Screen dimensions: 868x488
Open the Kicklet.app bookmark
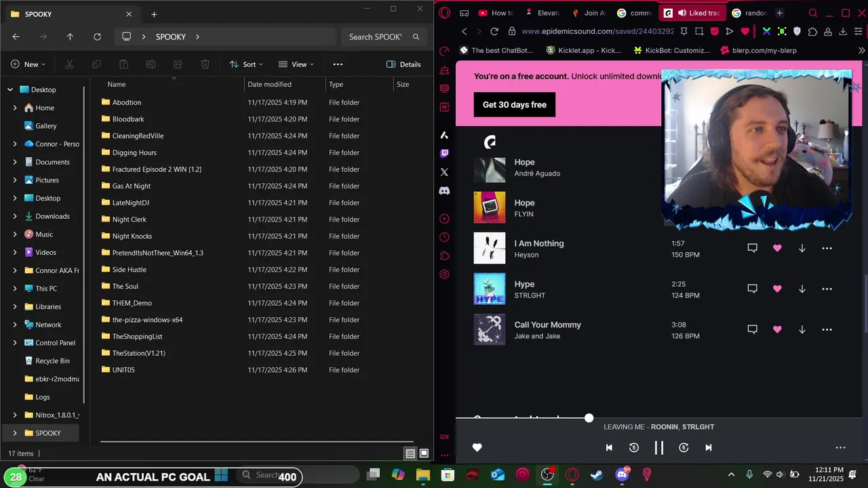pyautogui.click(x=583, y=50)
